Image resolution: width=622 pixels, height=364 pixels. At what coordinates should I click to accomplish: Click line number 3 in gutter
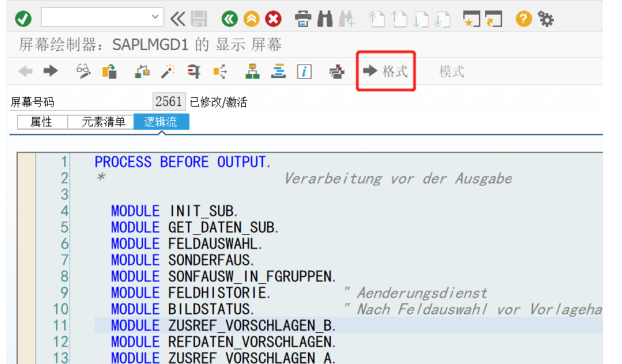(65, 195)
